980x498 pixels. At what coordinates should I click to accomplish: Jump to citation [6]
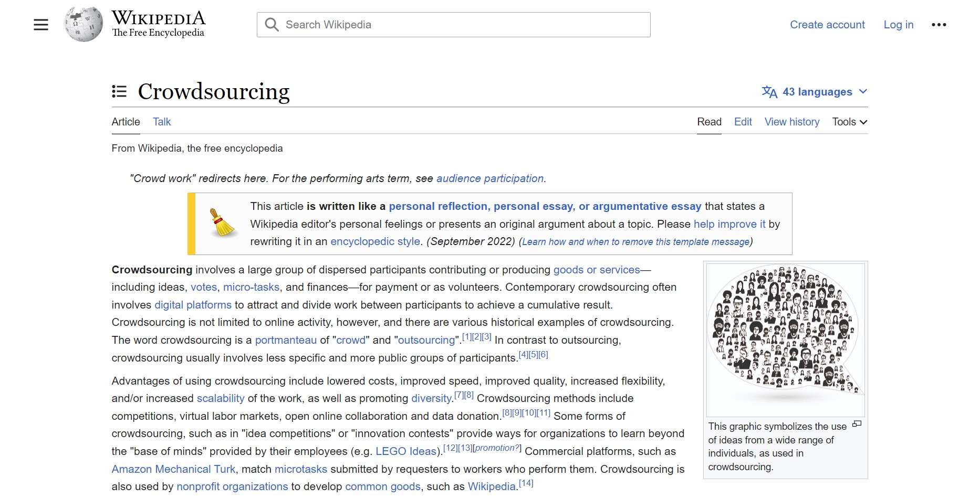coord(543,355)
